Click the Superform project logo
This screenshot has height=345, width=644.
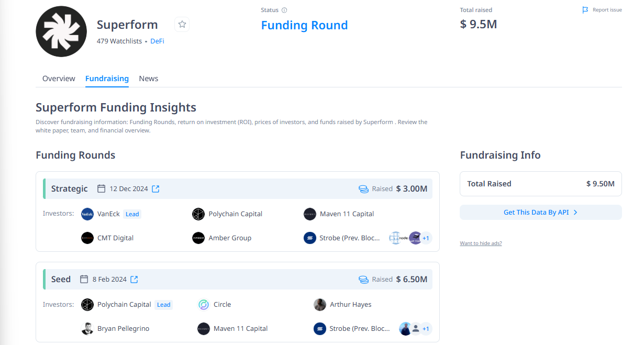(x=61, y=31)
